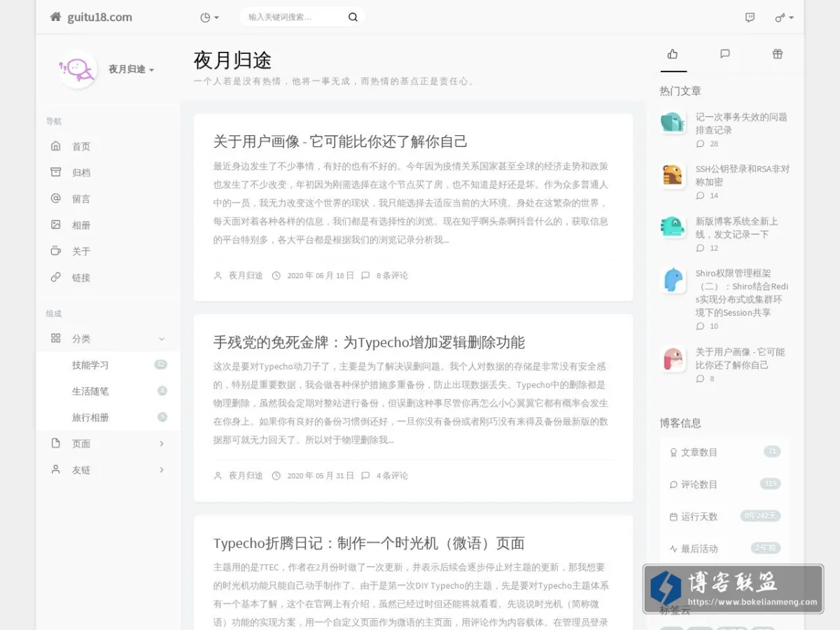Open article Typecho折腾日记 时光机页面
This screenshot has width=840, height=630.
[x=369, y=543]
